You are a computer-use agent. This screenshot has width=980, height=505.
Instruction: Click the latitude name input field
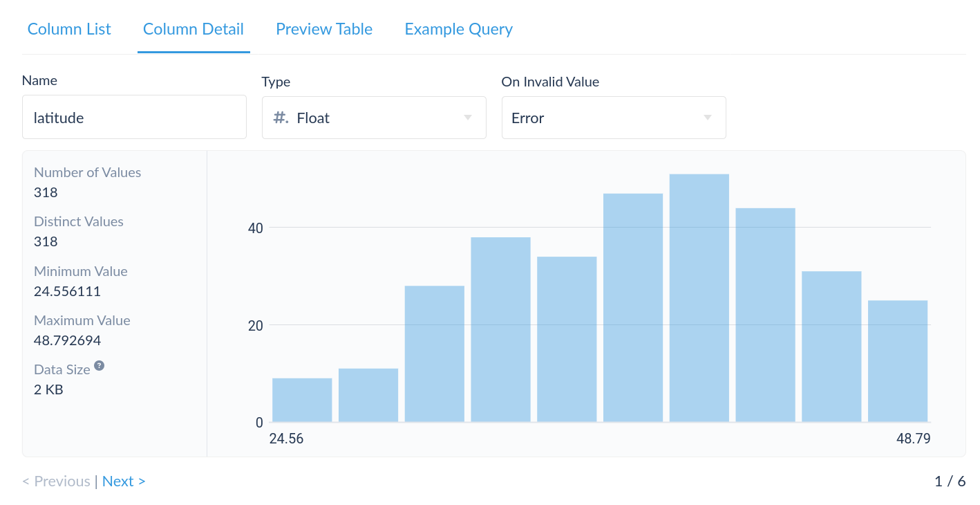(134, 118)
